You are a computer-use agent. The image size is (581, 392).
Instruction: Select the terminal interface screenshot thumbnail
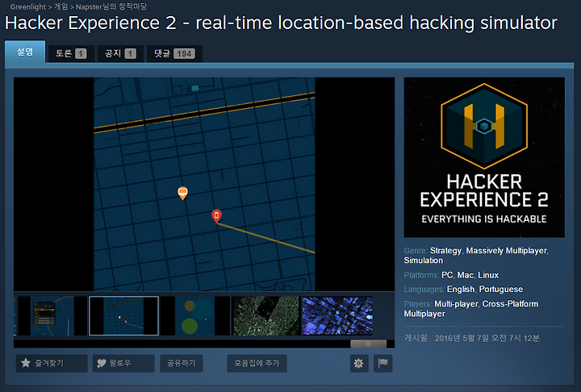pos(52,315)
